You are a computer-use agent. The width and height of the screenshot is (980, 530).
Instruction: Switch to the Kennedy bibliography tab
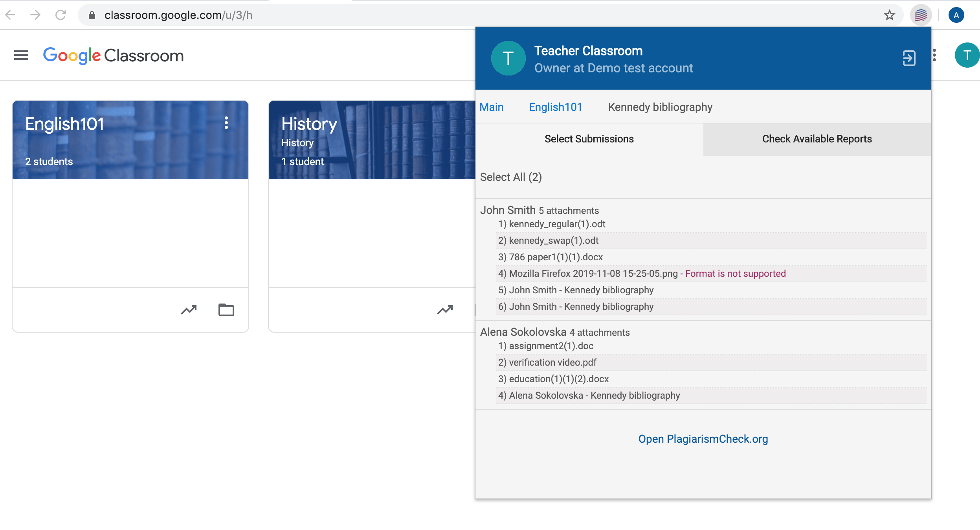click(660, 107)
